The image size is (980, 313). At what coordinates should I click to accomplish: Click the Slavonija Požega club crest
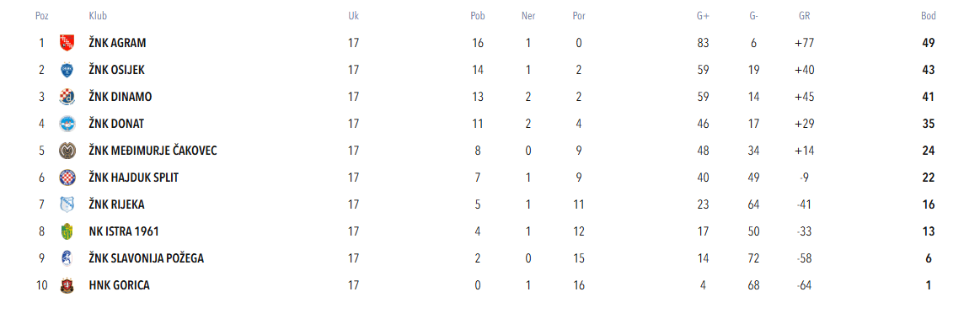[x=67, y=258]
